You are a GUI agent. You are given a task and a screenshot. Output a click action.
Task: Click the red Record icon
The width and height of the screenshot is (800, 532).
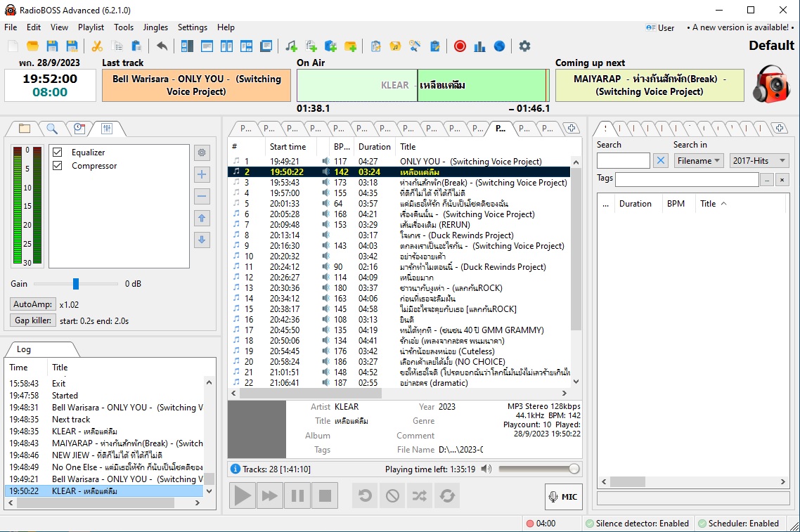[460, 46]
